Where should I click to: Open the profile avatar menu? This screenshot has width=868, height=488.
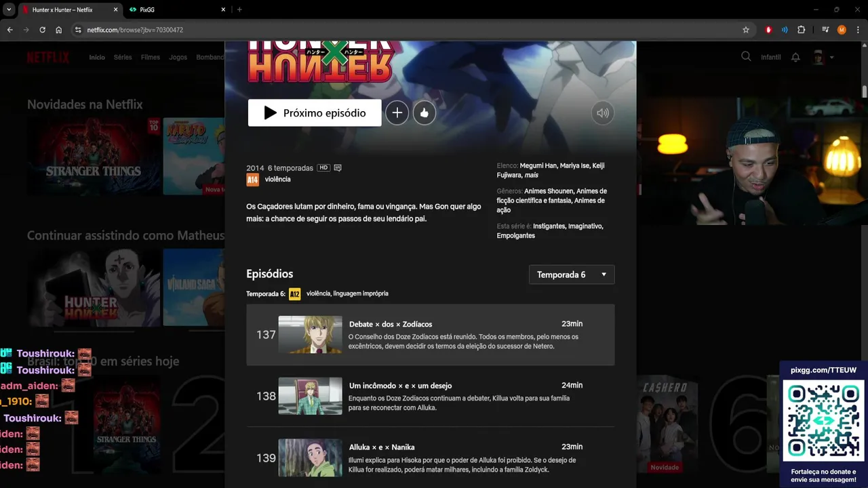[818, 57]
